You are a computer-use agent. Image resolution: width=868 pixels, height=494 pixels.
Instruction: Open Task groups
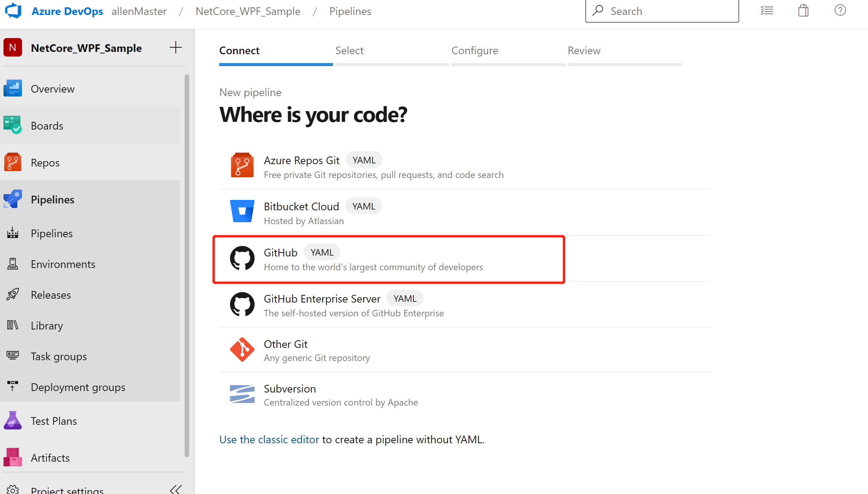(58, 356)
